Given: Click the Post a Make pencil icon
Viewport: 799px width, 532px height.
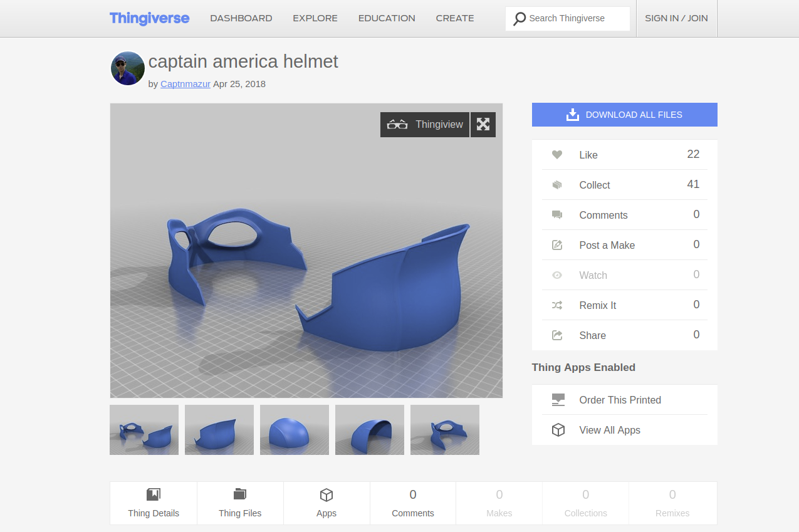Looking at the screenshot, I should click(x=557, y=245).
